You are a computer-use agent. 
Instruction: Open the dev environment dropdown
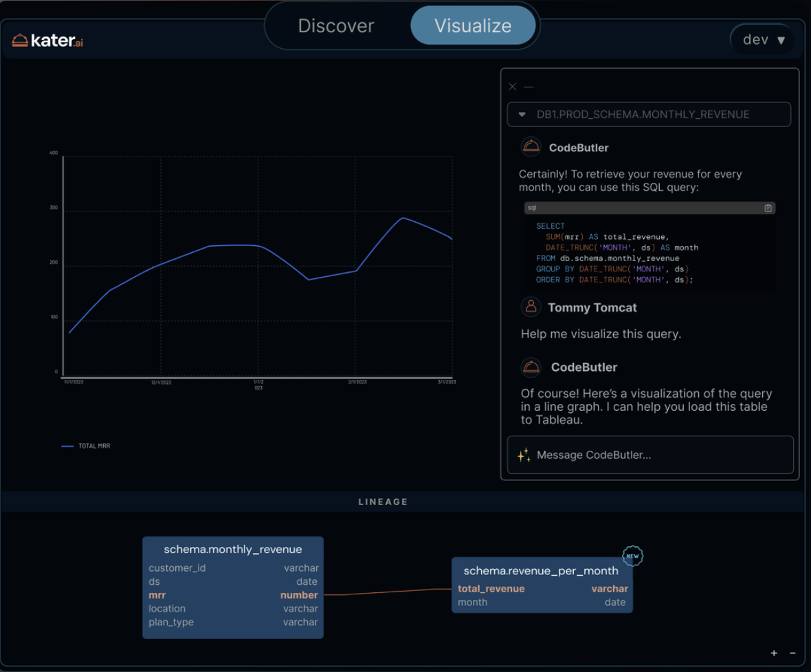click(764, 40)
